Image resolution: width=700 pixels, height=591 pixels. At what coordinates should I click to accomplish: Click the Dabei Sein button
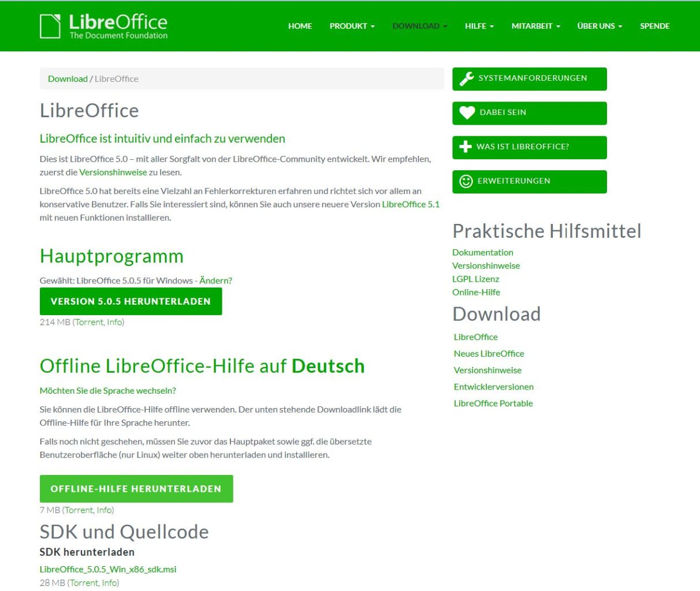[530, 113]
